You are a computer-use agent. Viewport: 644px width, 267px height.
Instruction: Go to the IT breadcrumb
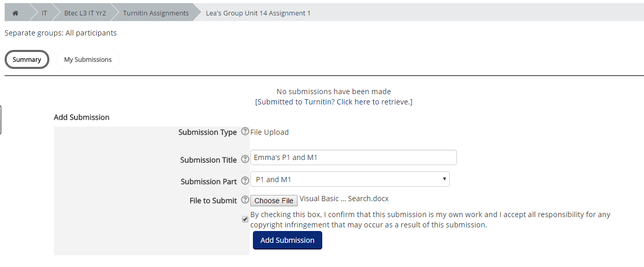pyautogui.click(x=45, y=13)
